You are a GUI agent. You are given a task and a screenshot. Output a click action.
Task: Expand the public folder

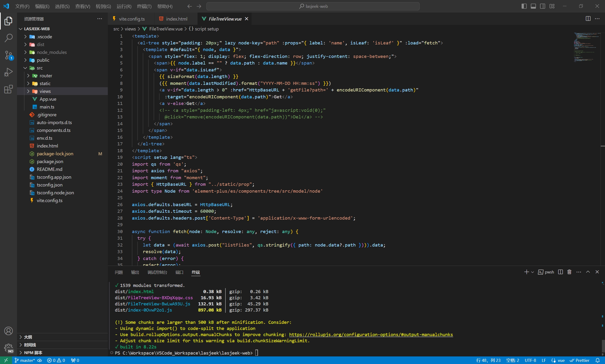tap(26, 60)
